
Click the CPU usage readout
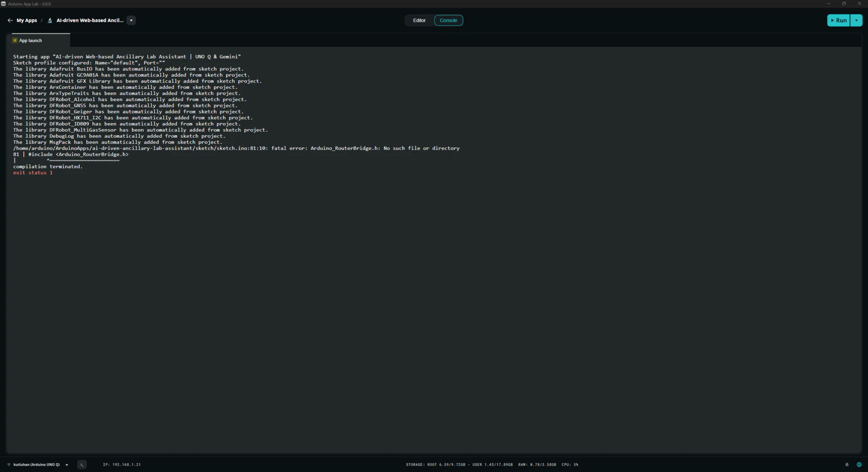click(570, 465)
